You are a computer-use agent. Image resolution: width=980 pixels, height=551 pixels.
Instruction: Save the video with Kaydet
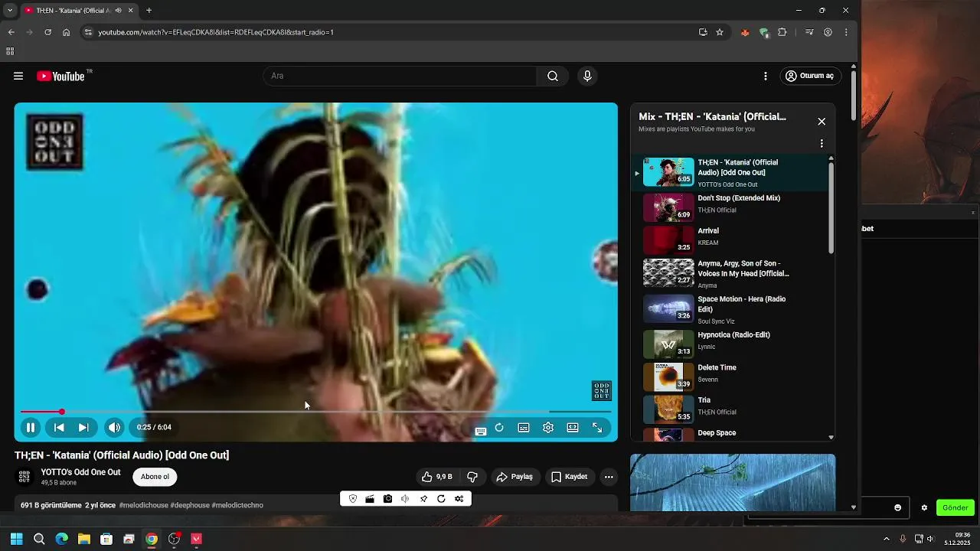coord(570,477)
